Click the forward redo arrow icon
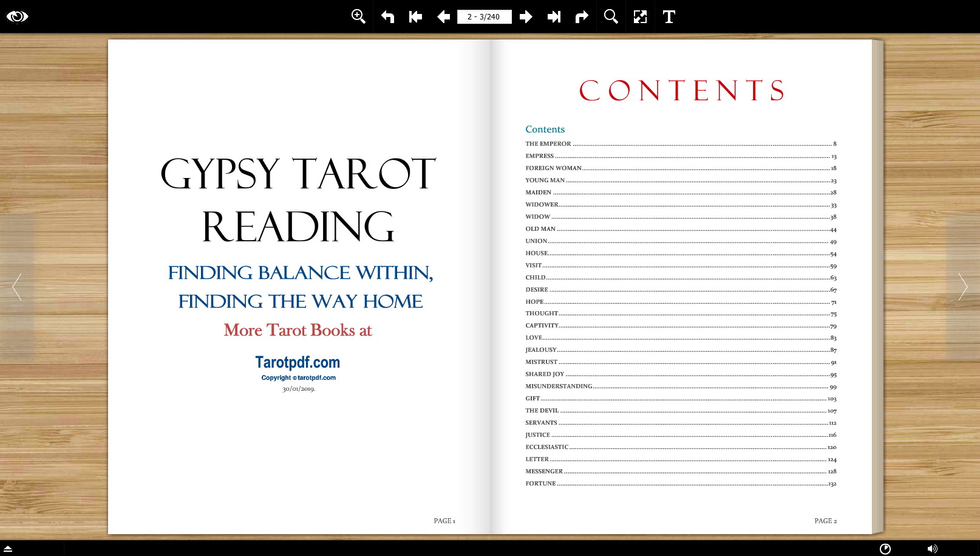Screen dimensions: 980x556 point(582,16)
